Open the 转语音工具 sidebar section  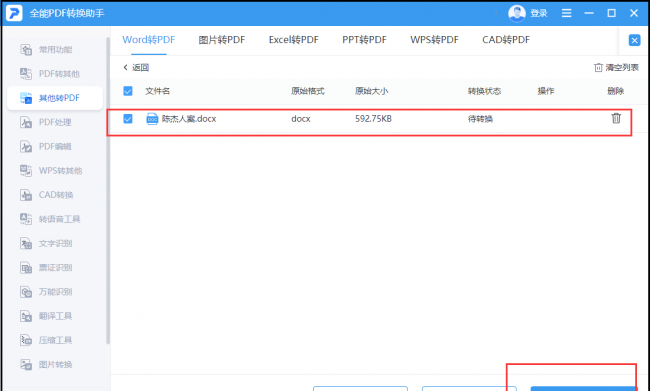tap(50, 219)
